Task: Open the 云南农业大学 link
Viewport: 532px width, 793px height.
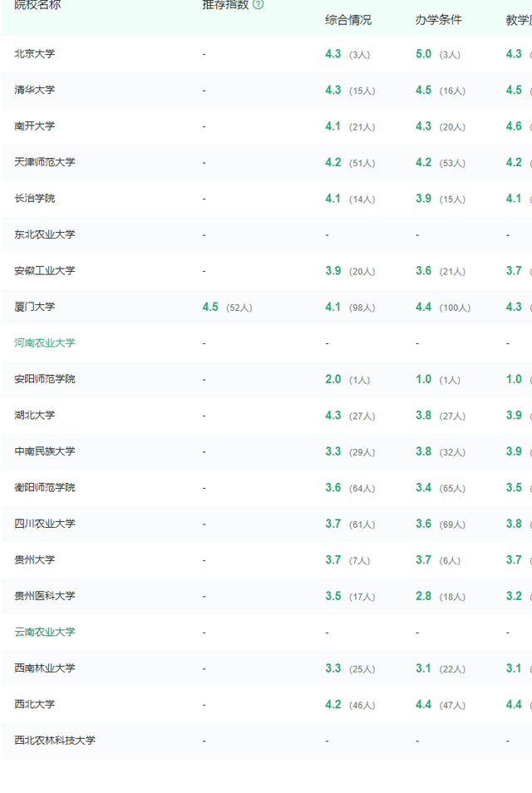Action: point(45,633)
